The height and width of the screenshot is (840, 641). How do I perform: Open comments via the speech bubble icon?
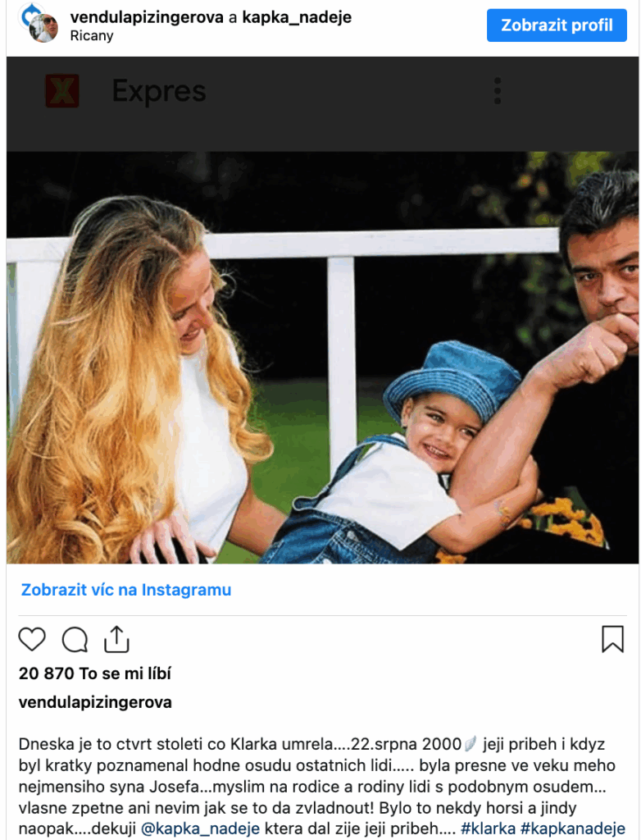coord(75,639)
